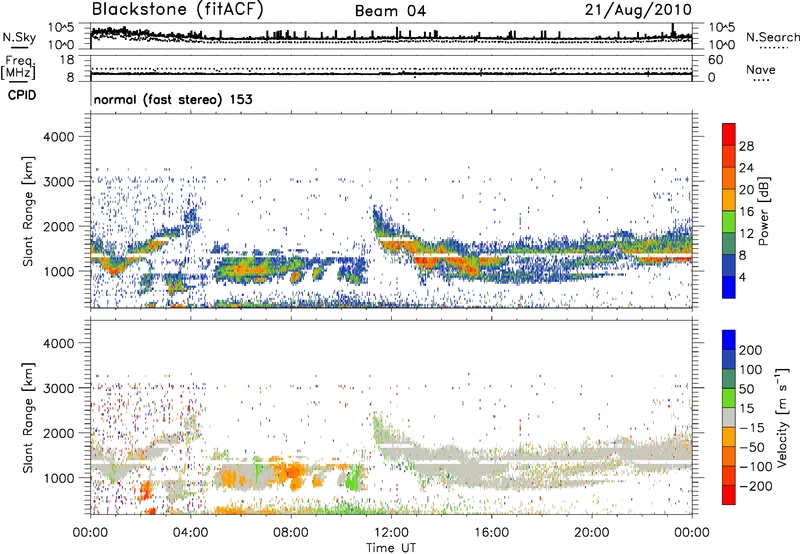800x554 pixels.
Task: Click the '12:00' time tick label
Action: [x=391, y=533]
